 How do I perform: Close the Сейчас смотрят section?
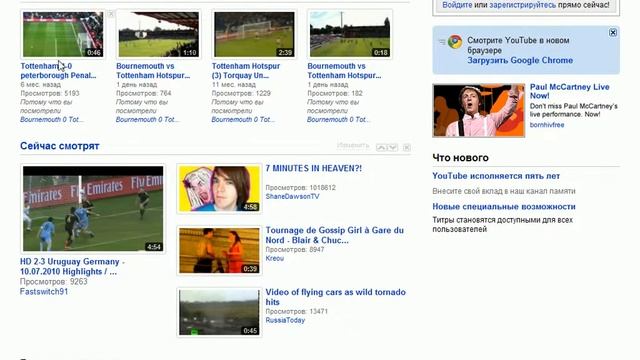click(407, 147)
